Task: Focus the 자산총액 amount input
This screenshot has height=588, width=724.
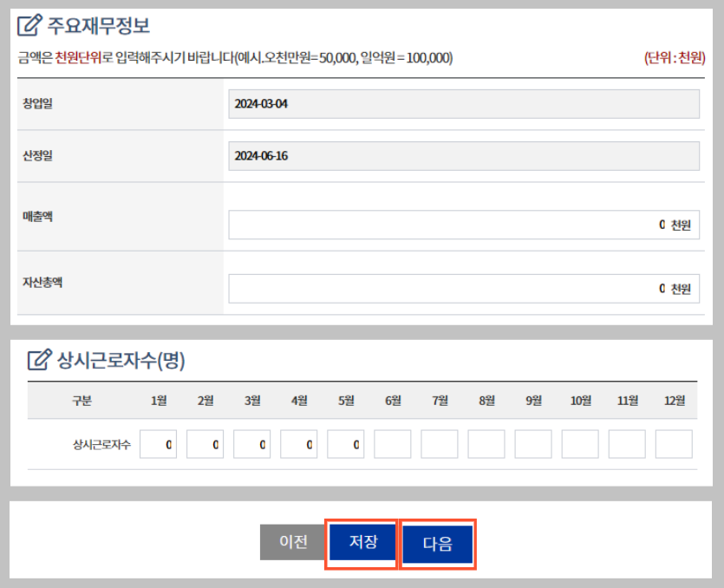Action: (464, 289)
